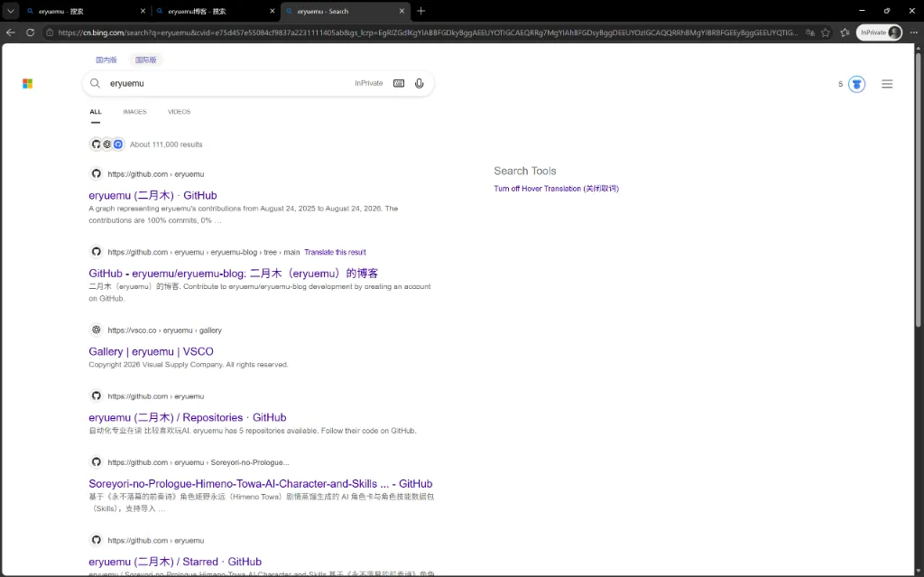
Task: Reload the page with refresh icon
Action: pos(30,33)
